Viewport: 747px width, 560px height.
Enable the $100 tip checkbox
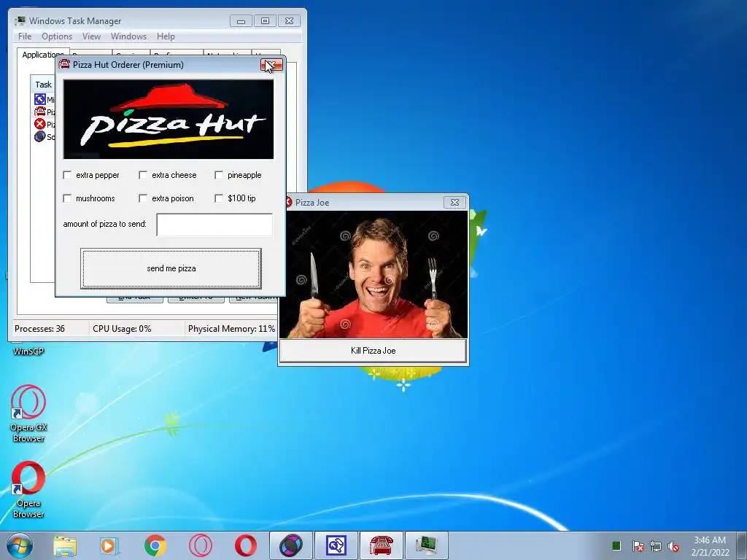[x=219, y=198]
